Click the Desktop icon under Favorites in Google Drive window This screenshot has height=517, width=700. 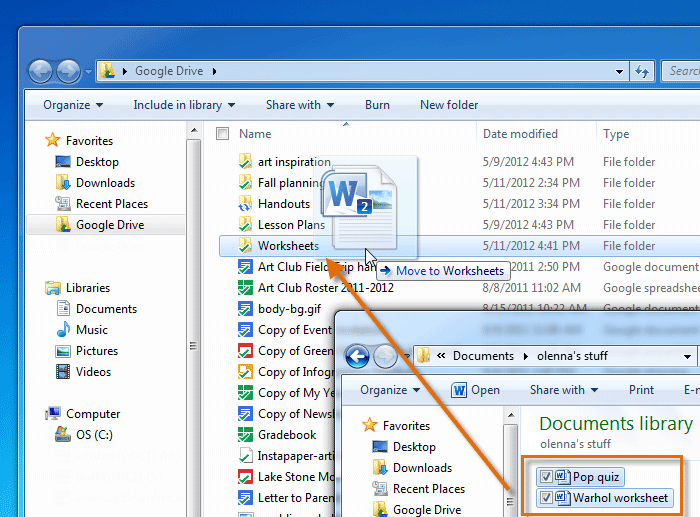(62, 162)
